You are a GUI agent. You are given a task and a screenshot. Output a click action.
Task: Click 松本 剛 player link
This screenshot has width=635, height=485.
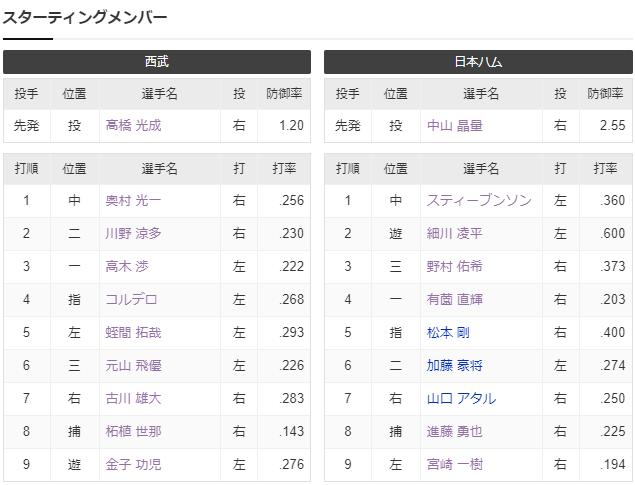coord(448,333)
